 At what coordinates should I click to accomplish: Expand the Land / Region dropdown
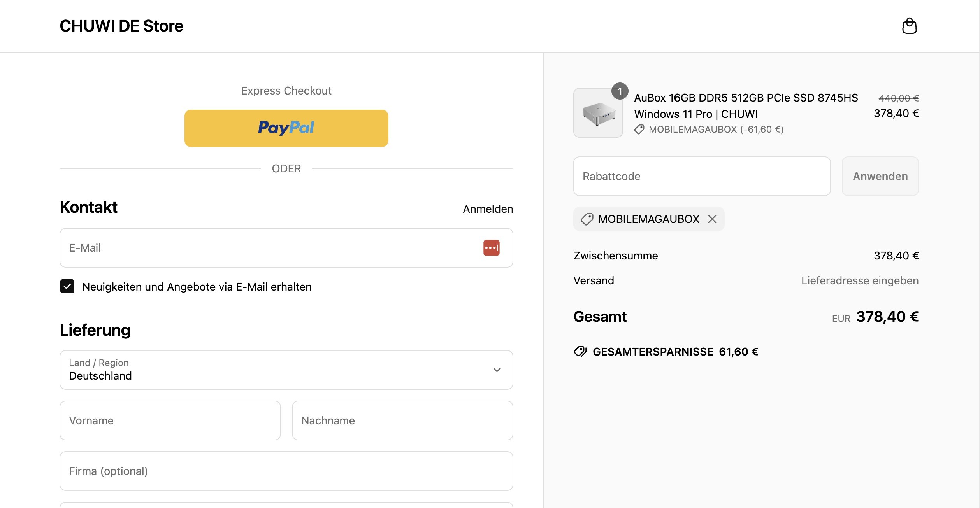286,370
